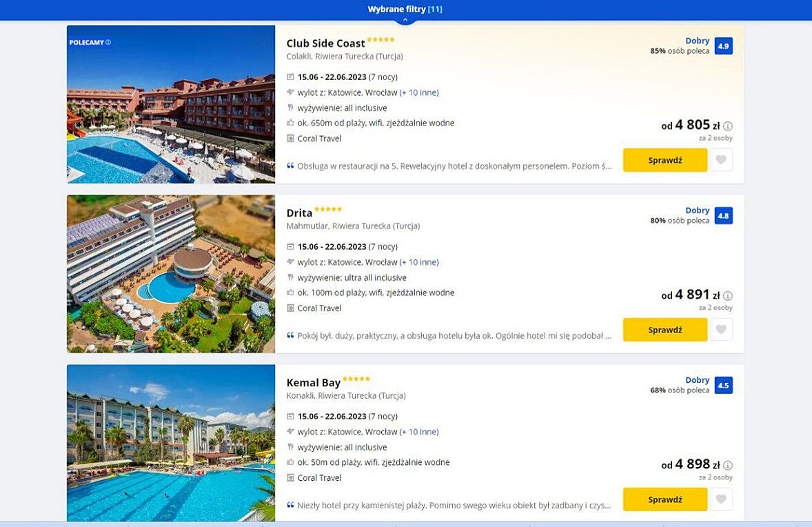
Task: Click the 4.9 rating badge
Action: click(723, 46)
